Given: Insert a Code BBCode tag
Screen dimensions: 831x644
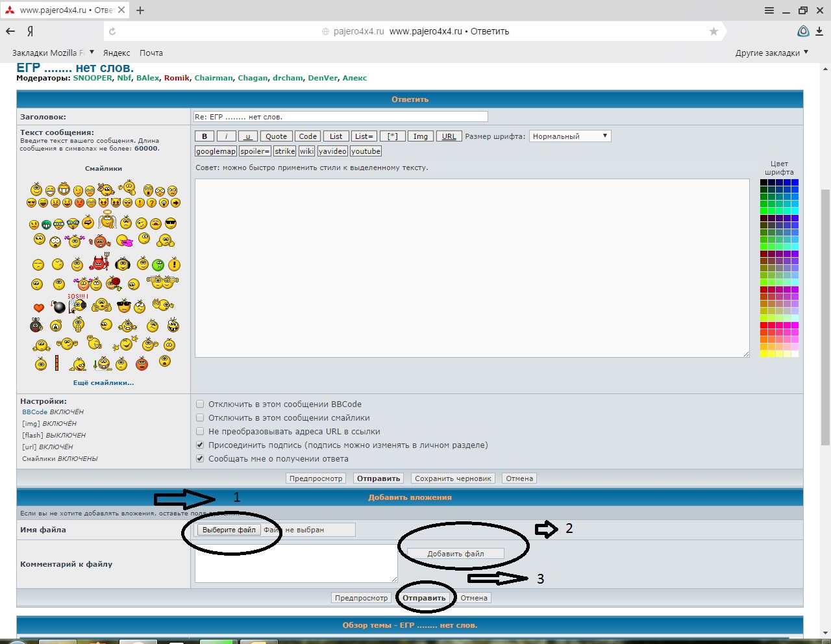Looking at the screenshot, I should click(308, 136).
